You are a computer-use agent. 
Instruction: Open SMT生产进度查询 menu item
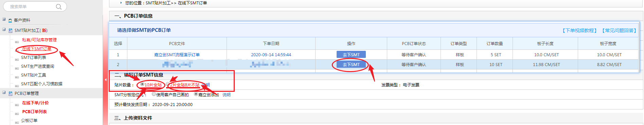[38, 66]
